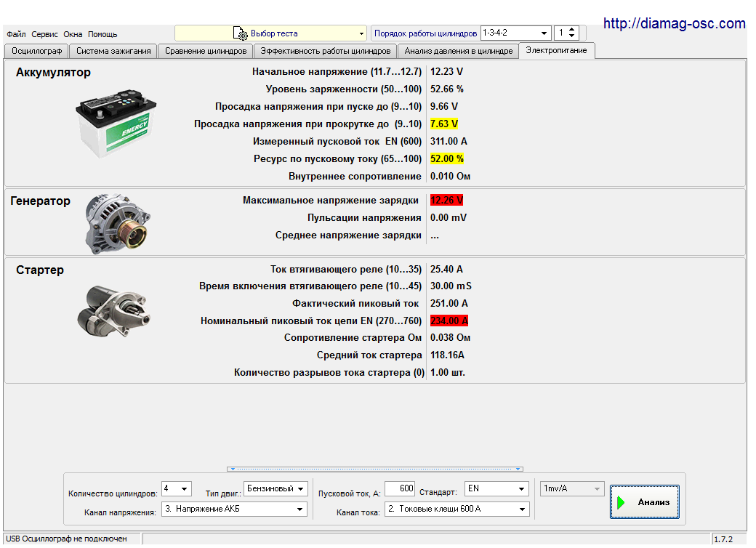The height and width of the screenshot is (548, 756).
Task: Click the Пусковой ток 600 input field
Action: (400, 488)
